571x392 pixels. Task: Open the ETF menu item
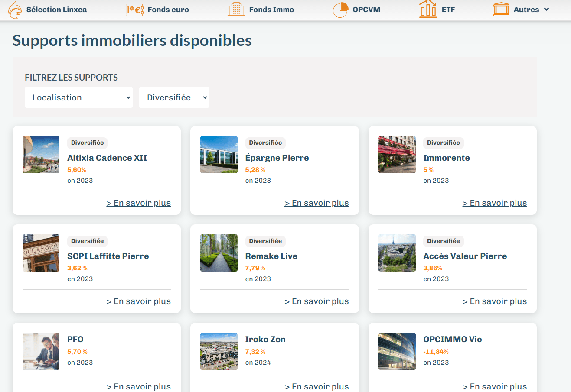pyautogui.click(x=448, y=10)
